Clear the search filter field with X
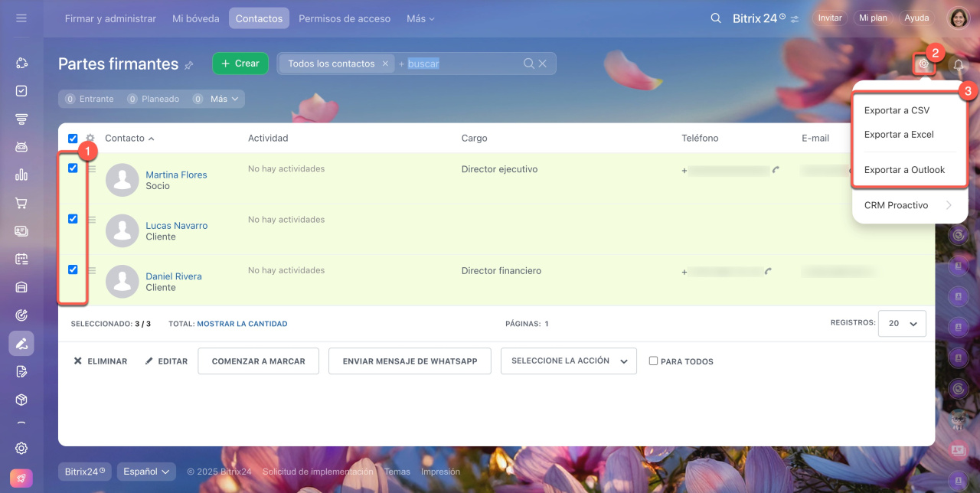Viewport: 980px width, 493px height. pos(543,64)
